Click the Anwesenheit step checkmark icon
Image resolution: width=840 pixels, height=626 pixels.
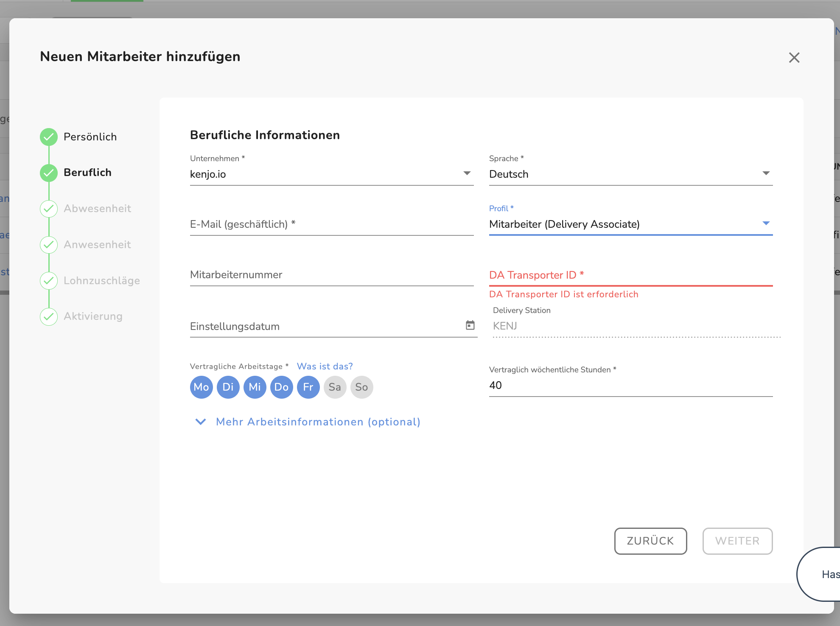49,245
